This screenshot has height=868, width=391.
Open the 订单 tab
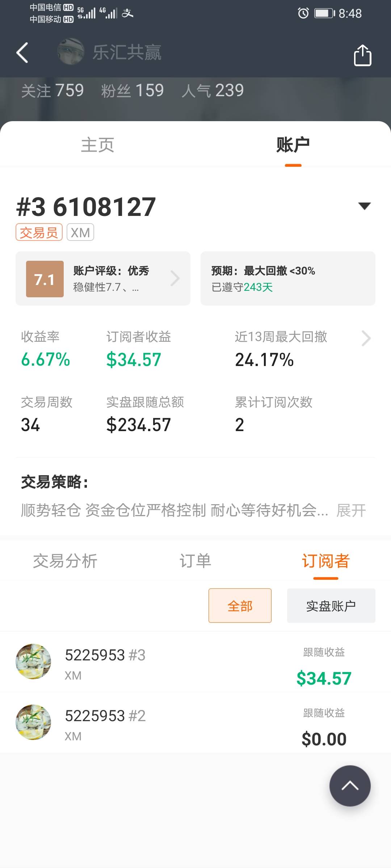pyautogui.click(x=195, y=561)
